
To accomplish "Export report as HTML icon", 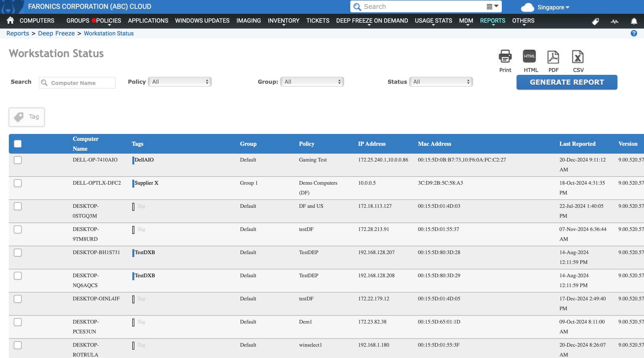I will (x=529, y=56).
